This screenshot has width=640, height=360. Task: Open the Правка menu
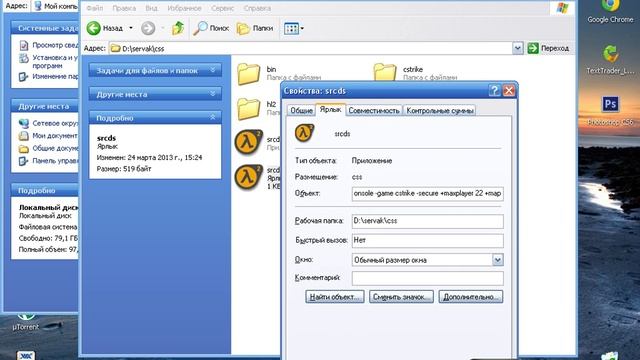click(124, 8)
